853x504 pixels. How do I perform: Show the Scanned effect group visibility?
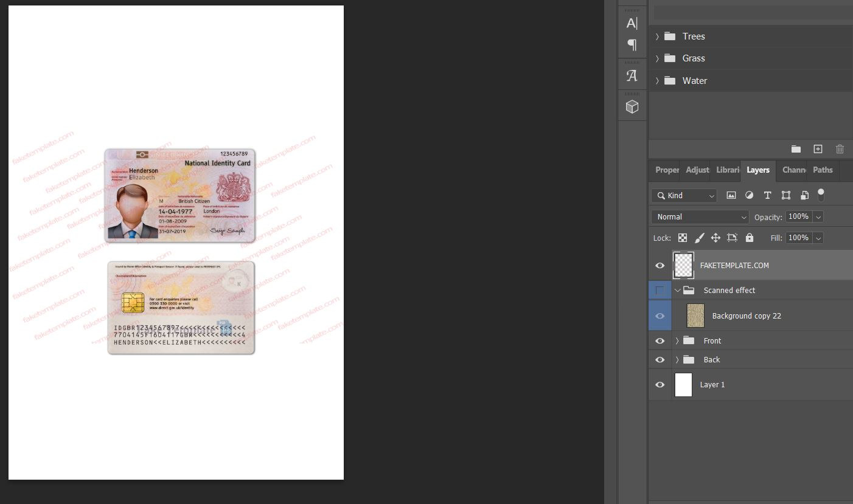coord(660,290)
